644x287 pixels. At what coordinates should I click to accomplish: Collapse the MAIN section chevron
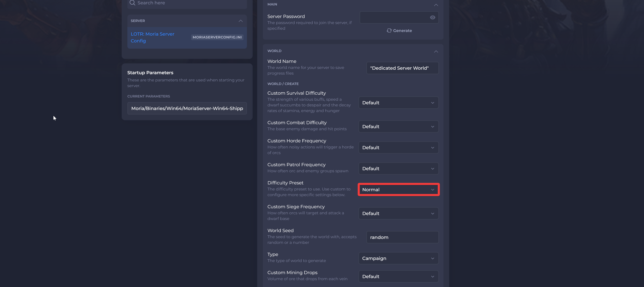click(436, 5)
